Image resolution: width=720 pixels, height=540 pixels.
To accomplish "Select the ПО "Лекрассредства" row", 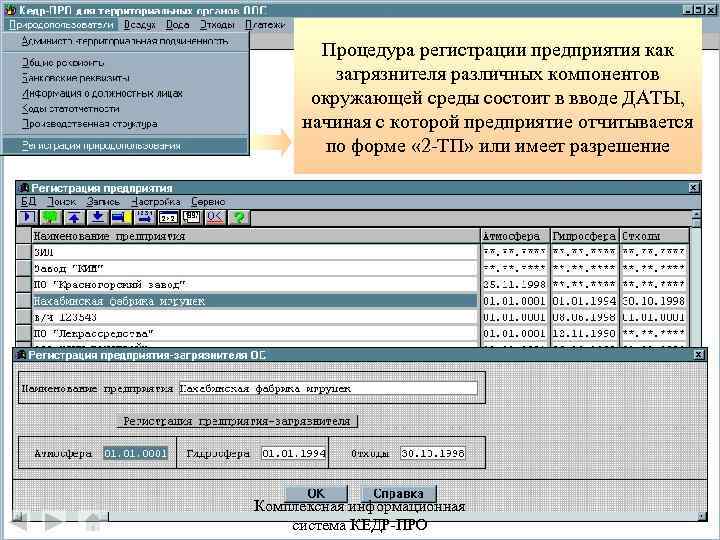I will click(x=255, y=333).
